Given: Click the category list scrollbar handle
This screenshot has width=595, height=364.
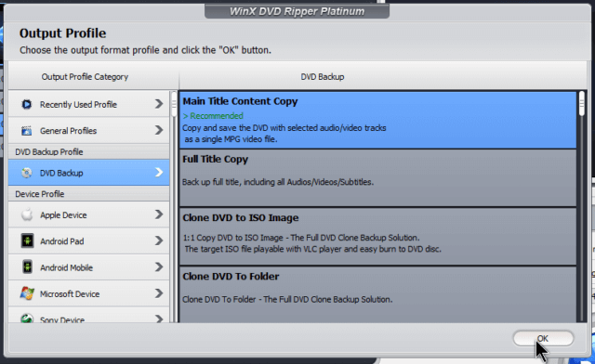Looking at the screenshot, I should click(174, 104).
